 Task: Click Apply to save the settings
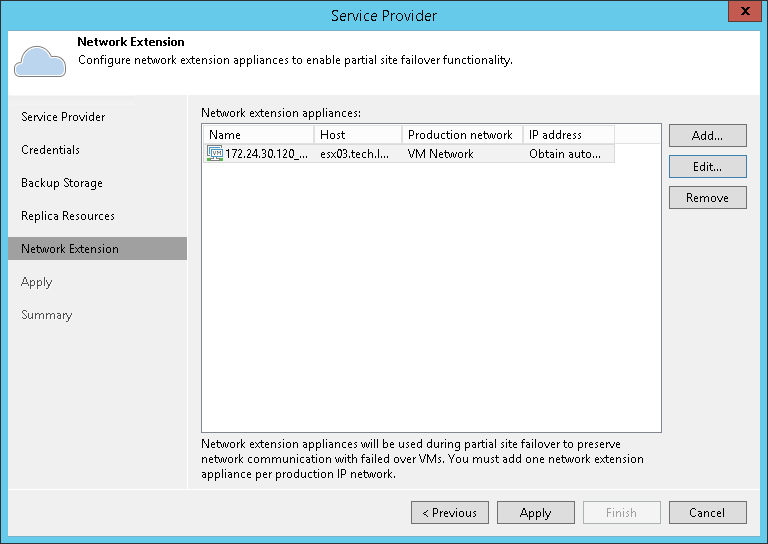(x=535, y=513)
